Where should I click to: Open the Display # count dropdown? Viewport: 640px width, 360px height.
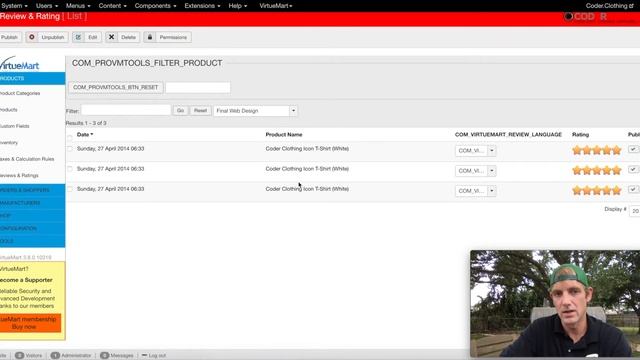[635, 211]
